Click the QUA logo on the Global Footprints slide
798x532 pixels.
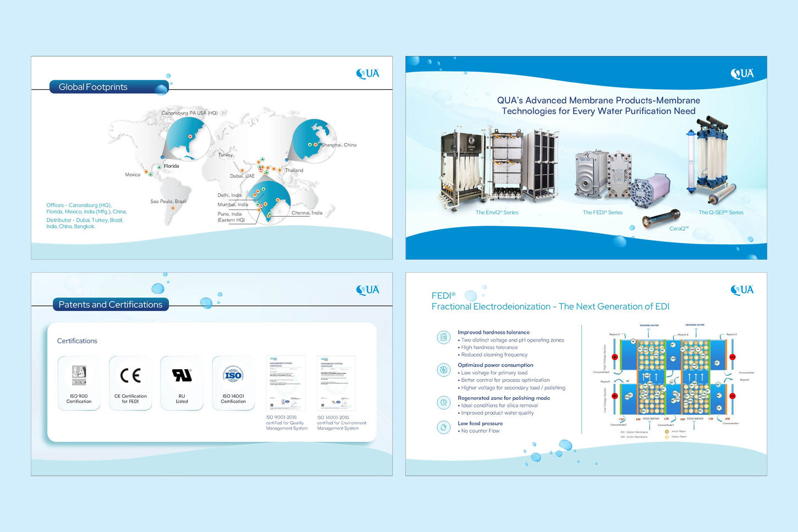coord(368,74)
